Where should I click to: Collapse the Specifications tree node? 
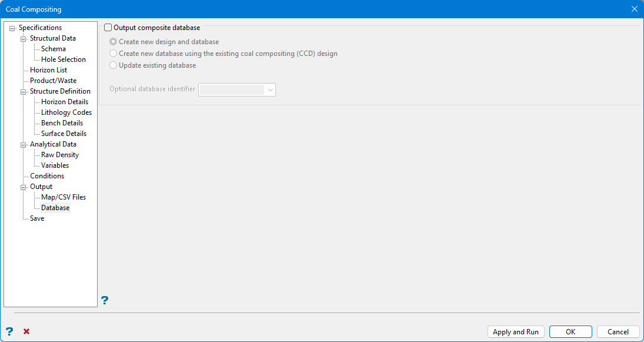click(12, 28)
